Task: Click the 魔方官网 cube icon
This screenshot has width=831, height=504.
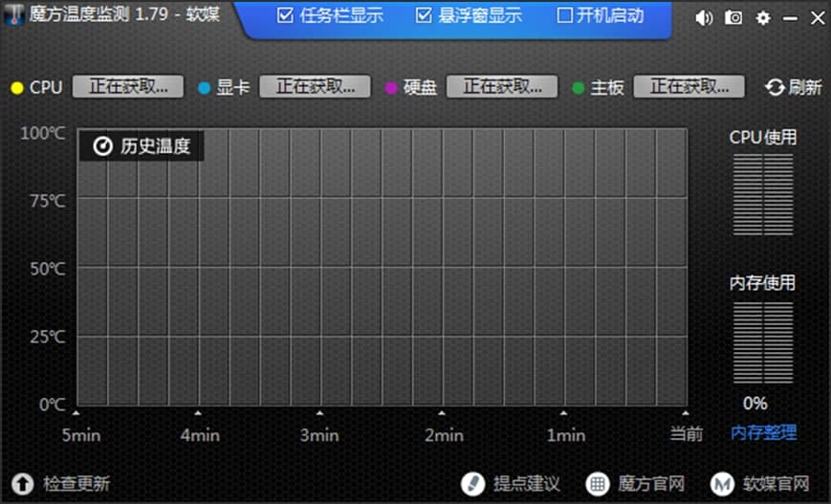Action: click(x=598, y=483)
